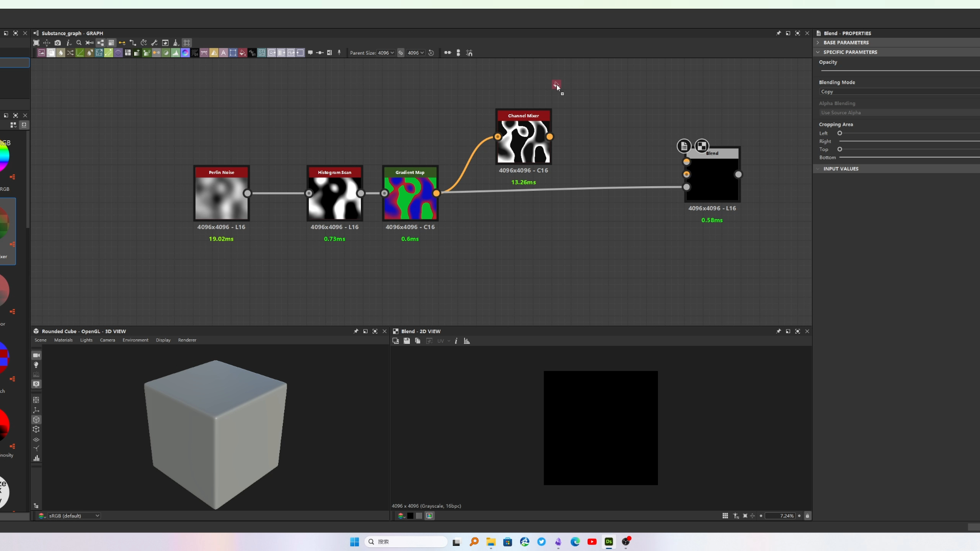Image resolution: width=980 pixels, height=551 pixels.
Task: Open the Materials menu in the 3D view
Action: [x=63, y=340]
